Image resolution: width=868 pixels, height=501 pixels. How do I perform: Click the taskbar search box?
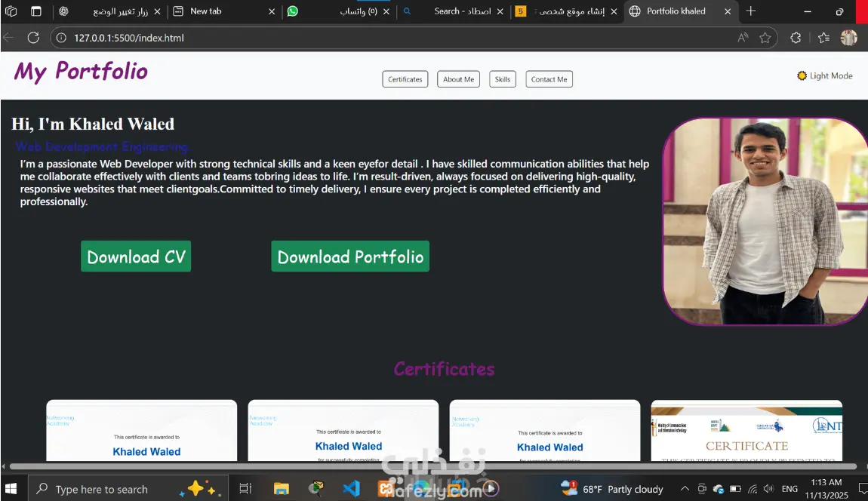[x=128, y=489]
